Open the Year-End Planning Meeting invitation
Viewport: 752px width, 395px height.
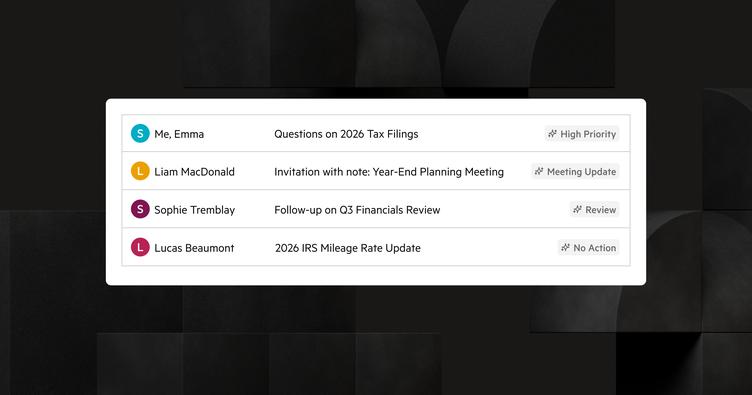pos(389,172)
